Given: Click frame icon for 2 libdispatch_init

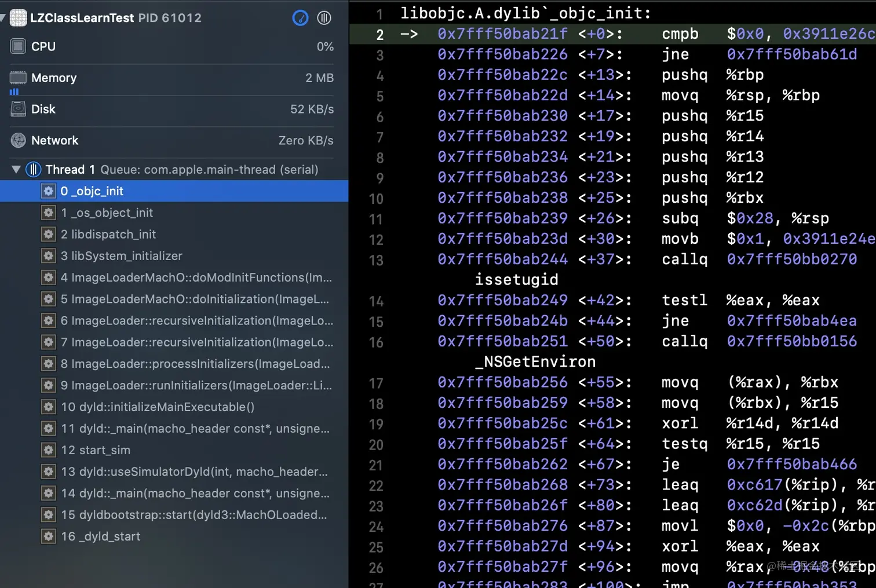Looking at the screenshot, I should click(49, 234).
